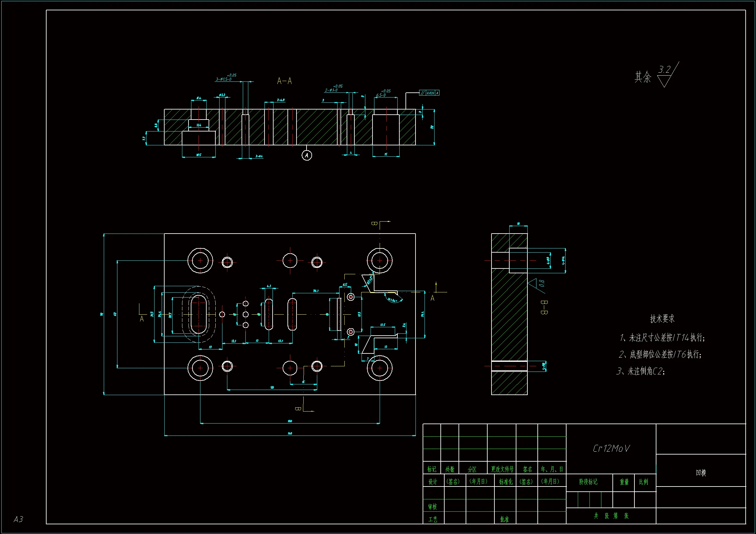Select the B-B section view label
756x534 pixels.
(x=544, y=307)
